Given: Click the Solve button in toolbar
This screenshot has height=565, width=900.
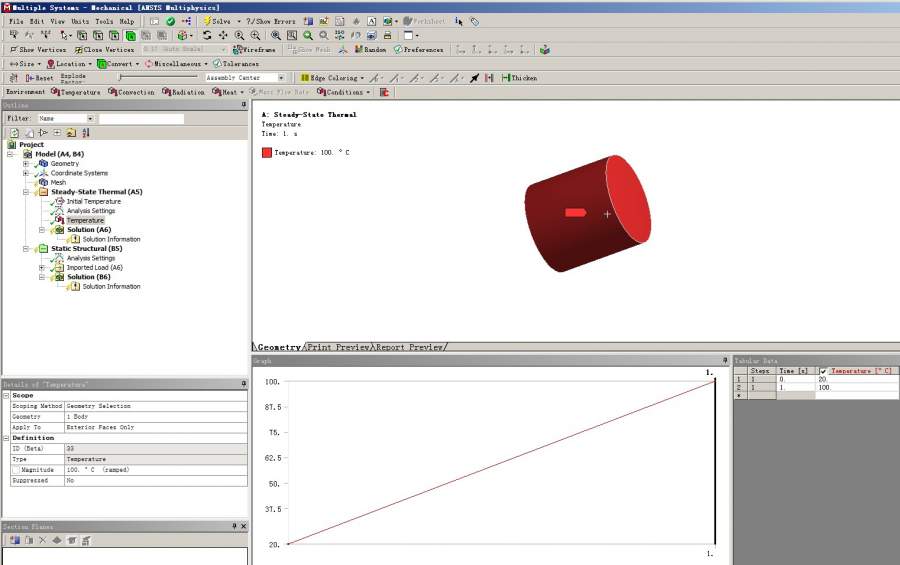Looking at the screenshot, I should pyautogui.click(x=218, y=21).
